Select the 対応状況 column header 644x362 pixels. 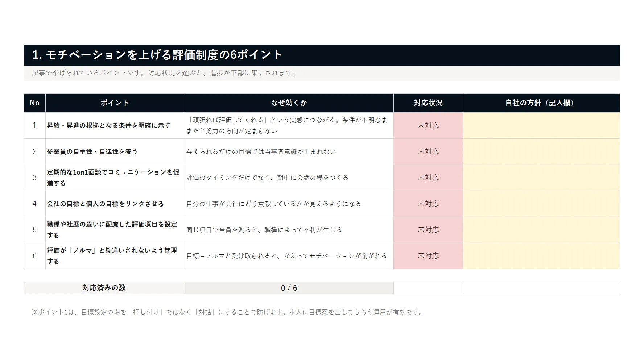[428, 103]
